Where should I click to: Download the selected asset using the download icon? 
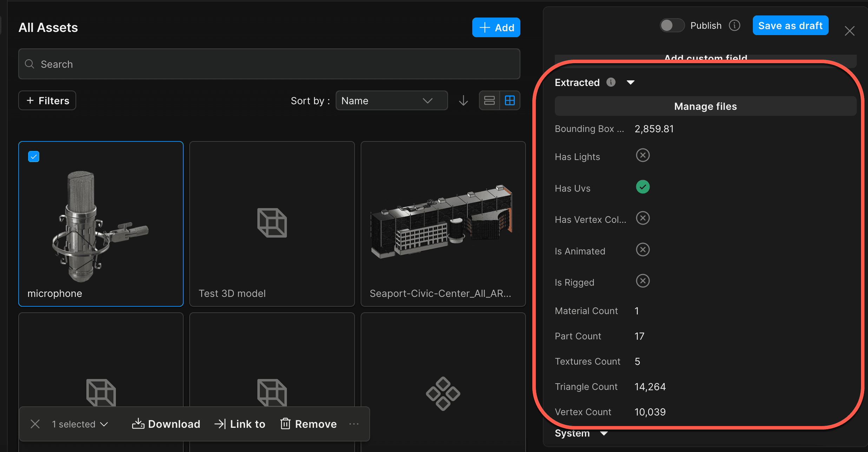coord(138,424)
